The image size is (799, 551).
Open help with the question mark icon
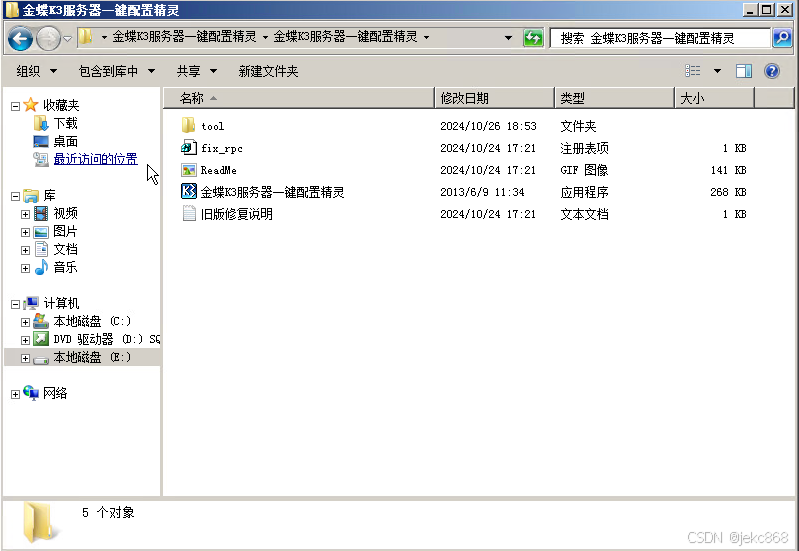pyautogui.click(x=772, y=71)
